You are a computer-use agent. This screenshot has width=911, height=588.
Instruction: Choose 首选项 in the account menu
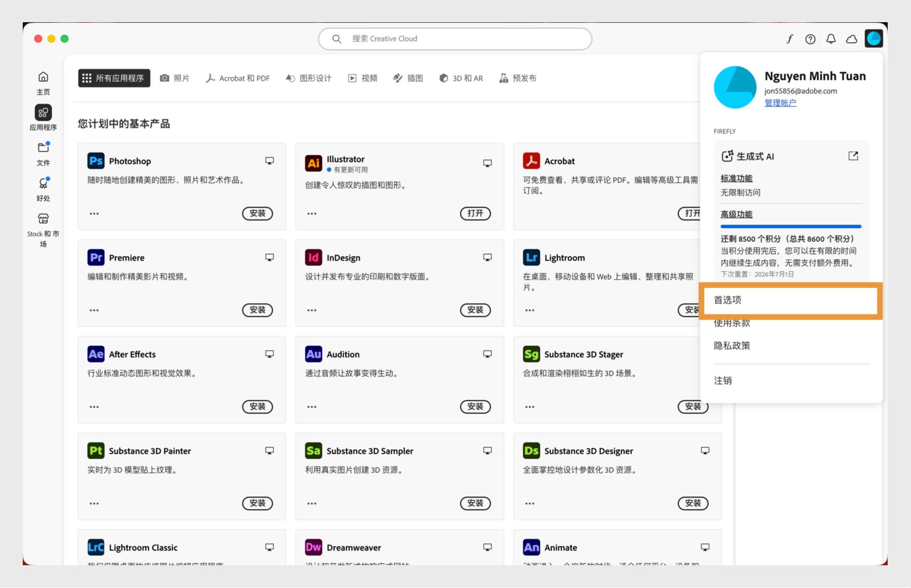pos(791,300)
